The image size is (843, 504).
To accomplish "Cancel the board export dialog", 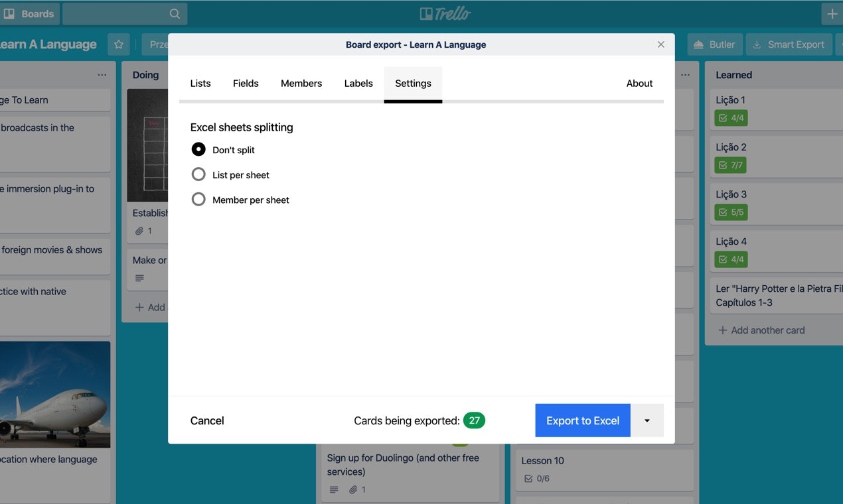I will pos(206,420).
